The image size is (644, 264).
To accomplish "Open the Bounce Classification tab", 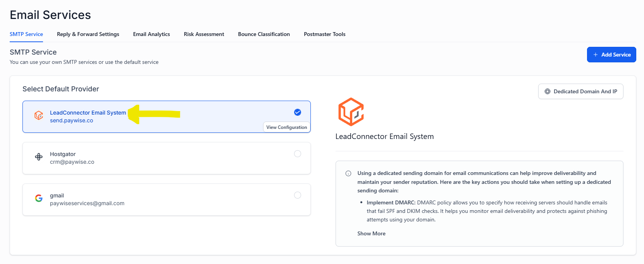I will (264, 34).
